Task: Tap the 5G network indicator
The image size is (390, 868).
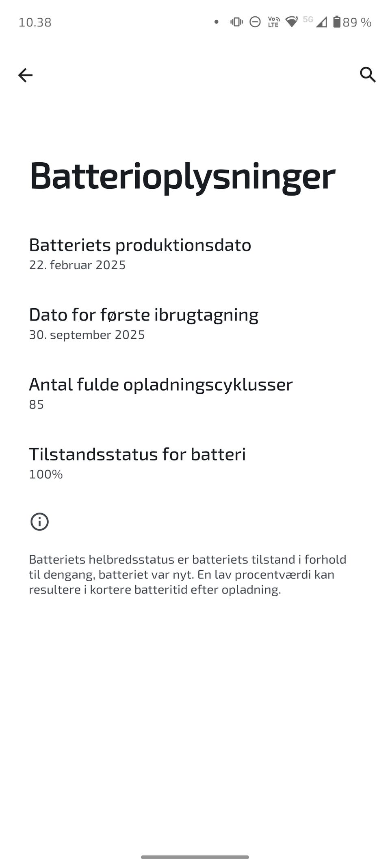Action: (x=308, y=20)
